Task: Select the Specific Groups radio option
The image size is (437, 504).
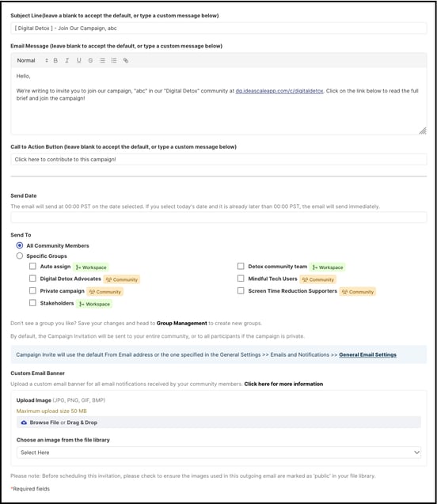Action: pos(20,256)
